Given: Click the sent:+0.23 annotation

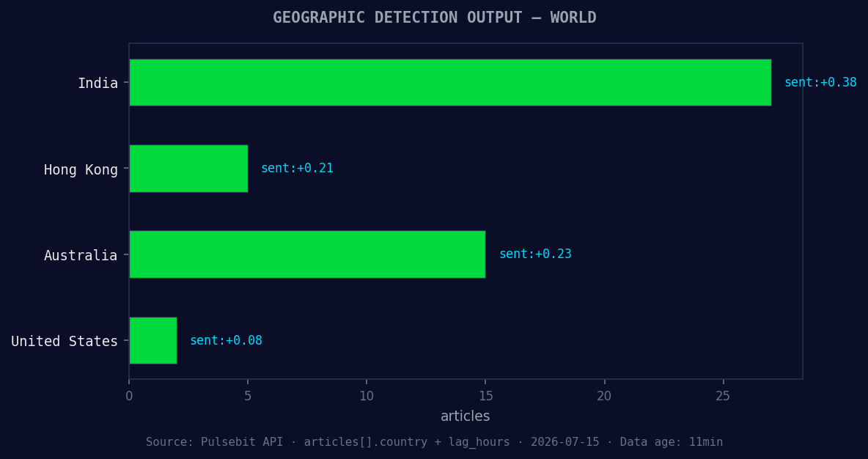Looking at the screenshot, I should point(535,254).
